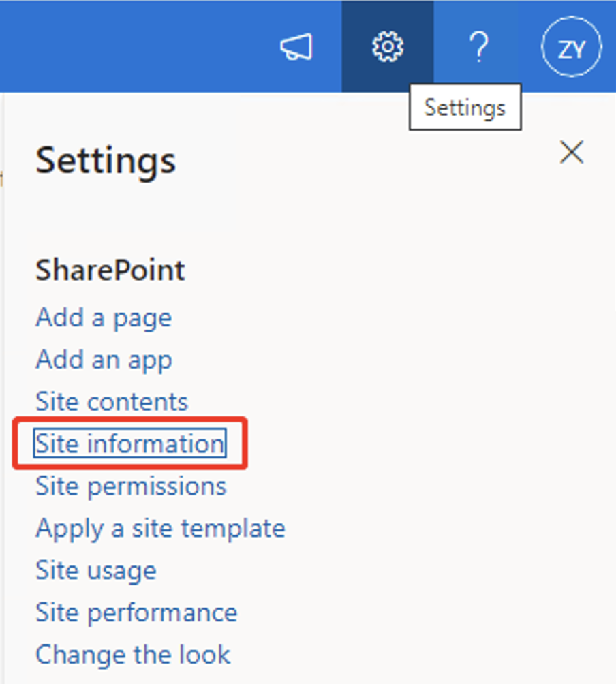
Task: Click the SharePoint section heading
Action: (x=110, y=270)
